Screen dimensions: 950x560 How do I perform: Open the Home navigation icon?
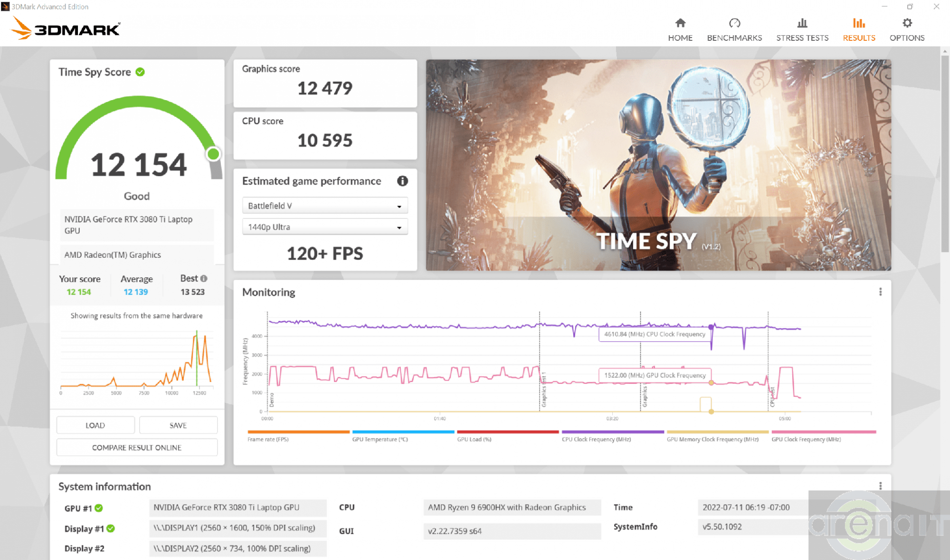click(680, 23)
